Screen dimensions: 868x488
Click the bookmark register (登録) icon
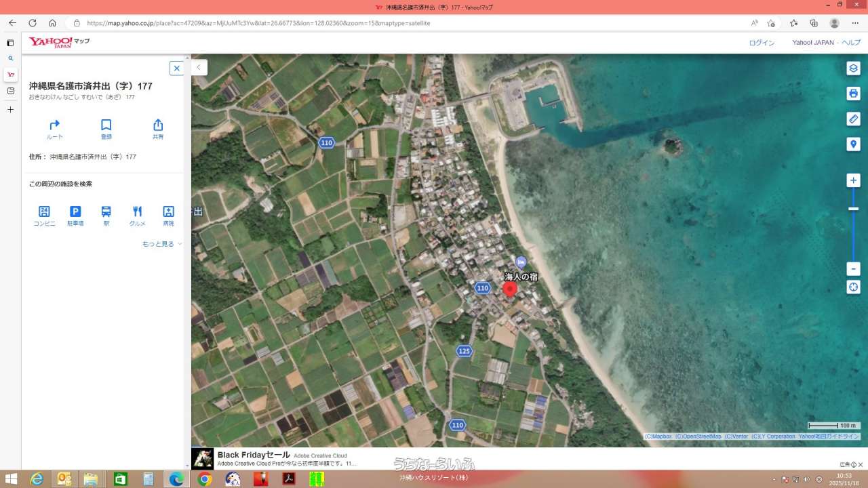pos(106,125)
